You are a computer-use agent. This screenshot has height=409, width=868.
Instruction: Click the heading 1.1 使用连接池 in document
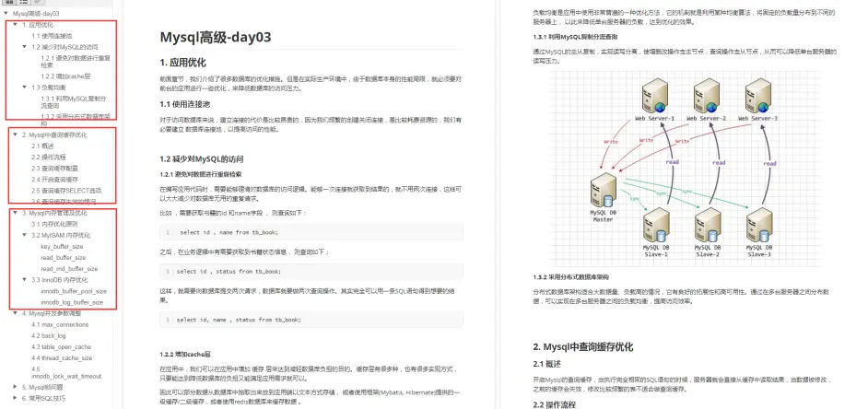coord(185,104)
